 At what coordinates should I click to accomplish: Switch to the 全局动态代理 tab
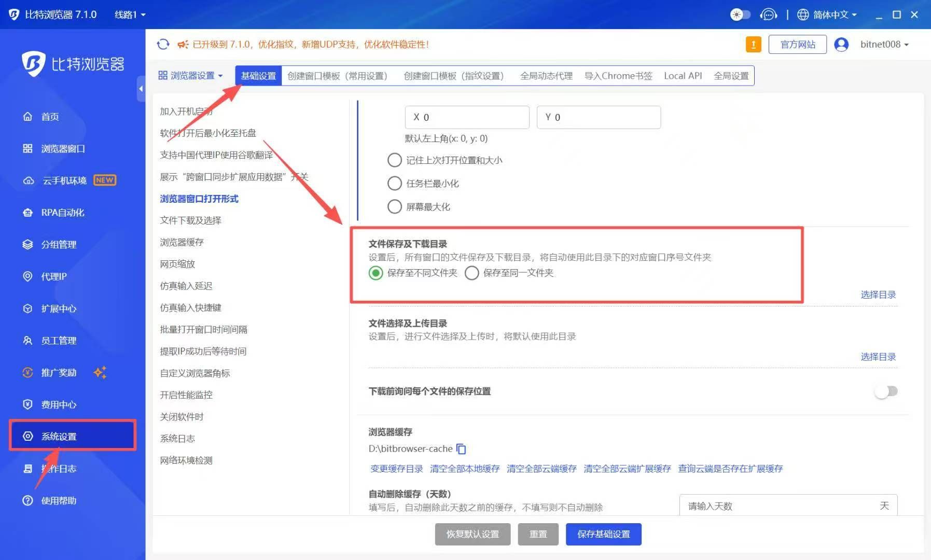click(x=546, y=76)
